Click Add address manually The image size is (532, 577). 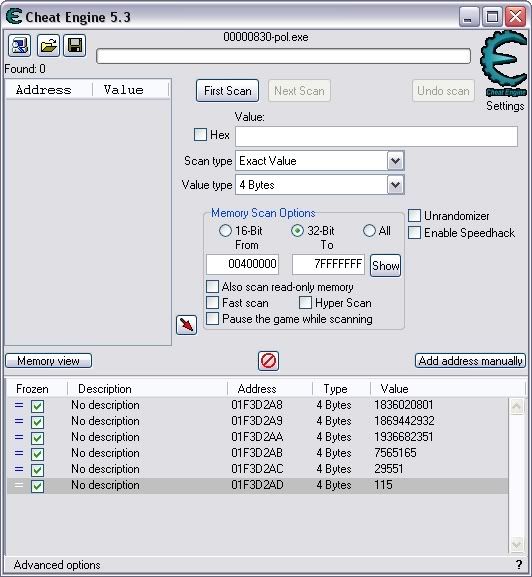(x=471, y=361)
